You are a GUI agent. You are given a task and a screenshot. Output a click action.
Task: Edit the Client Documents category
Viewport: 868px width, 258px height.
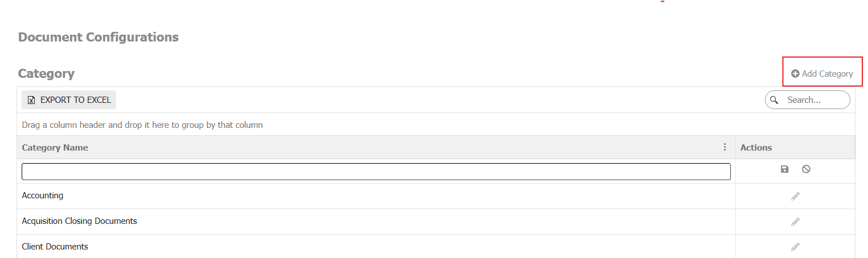tap(795, 247)
